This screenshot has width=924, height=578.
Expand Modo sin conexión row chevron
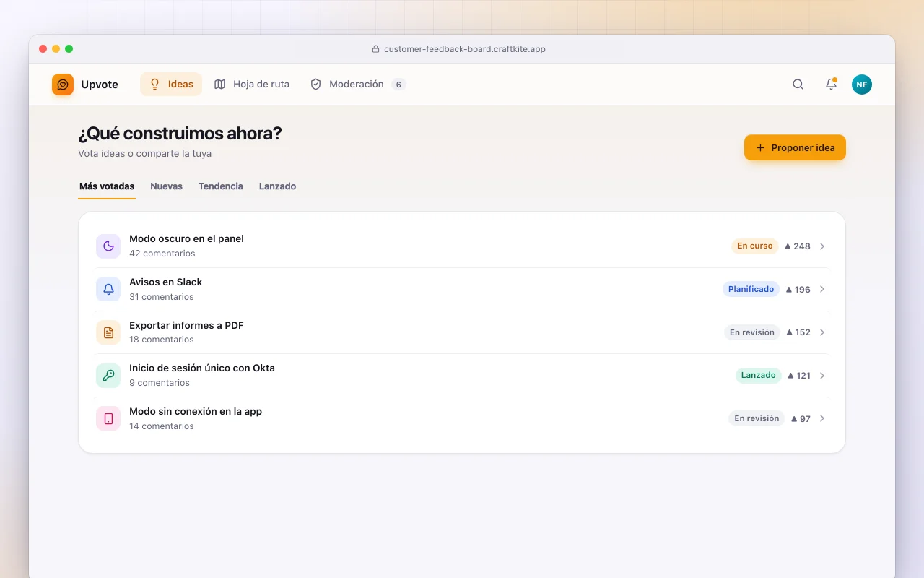821,418
